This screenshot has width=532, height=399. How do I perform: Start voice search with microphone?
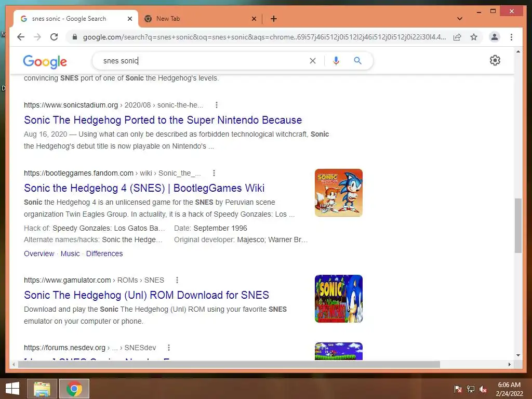point(336,61)
